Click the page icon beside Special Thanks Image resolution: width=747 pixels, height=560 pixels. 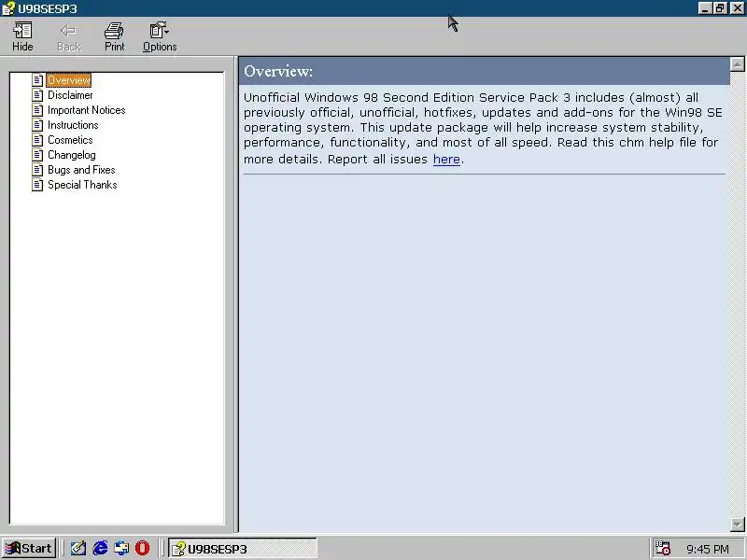[x=37, y=185]
